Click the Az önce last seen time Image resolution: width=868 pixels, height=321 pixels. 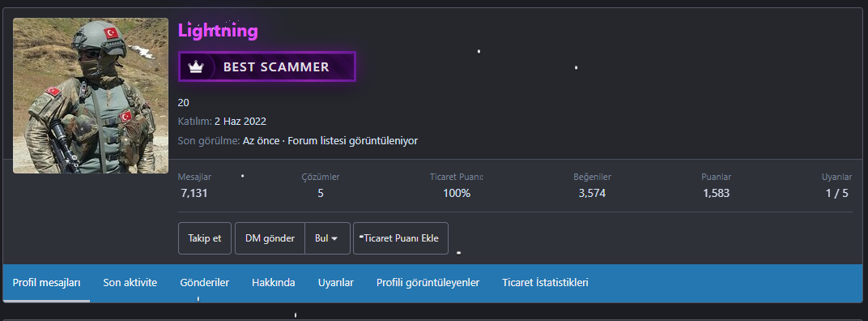(x=262, y=141)
